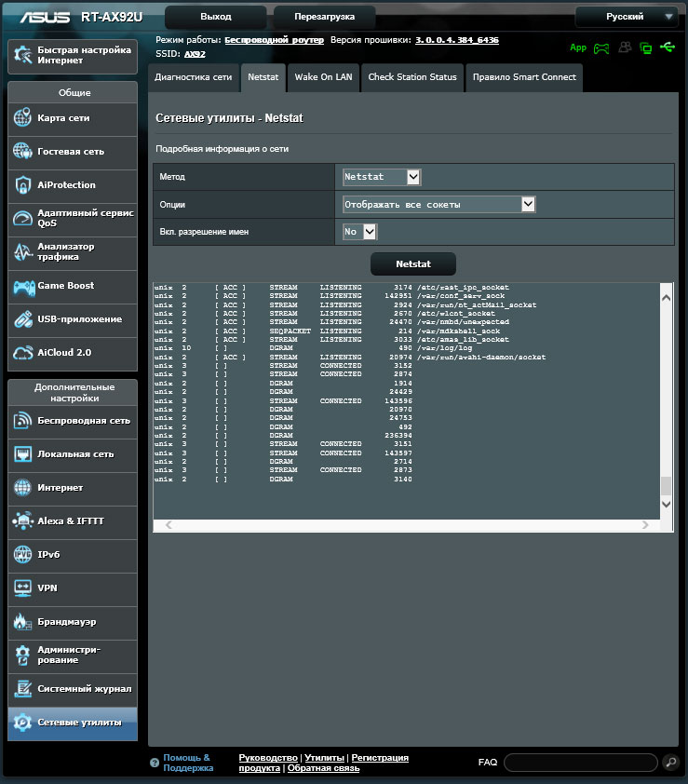Click the Game Boost gamepad icon
The width and height of the screenshot is (688, 784).
coord(24,287)
